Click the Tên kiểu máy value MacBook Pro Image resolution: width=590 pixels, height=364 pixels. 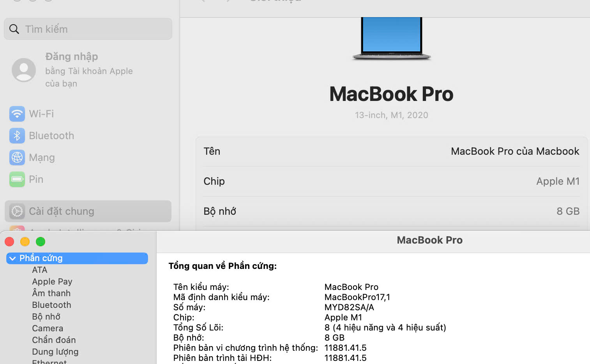coord(351,287)
